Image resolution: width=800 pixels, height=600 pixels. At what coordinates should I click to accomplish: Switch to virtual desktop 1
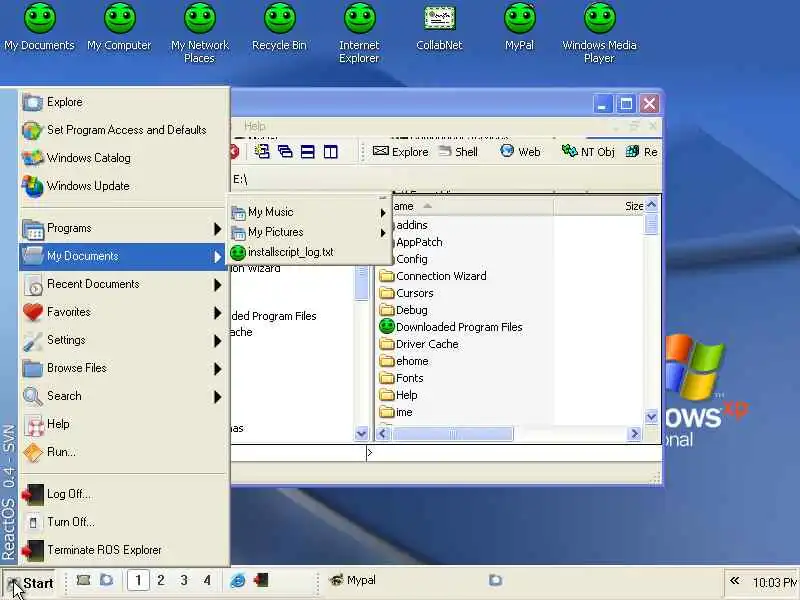tap(138, 581)
